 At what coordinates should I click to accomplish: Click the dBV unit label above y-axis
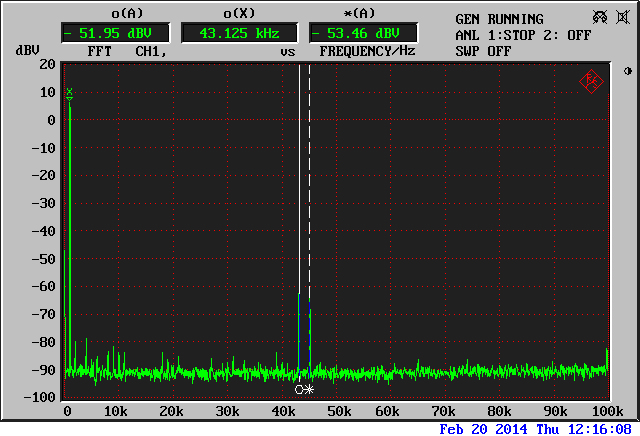(x=27, y=50)
